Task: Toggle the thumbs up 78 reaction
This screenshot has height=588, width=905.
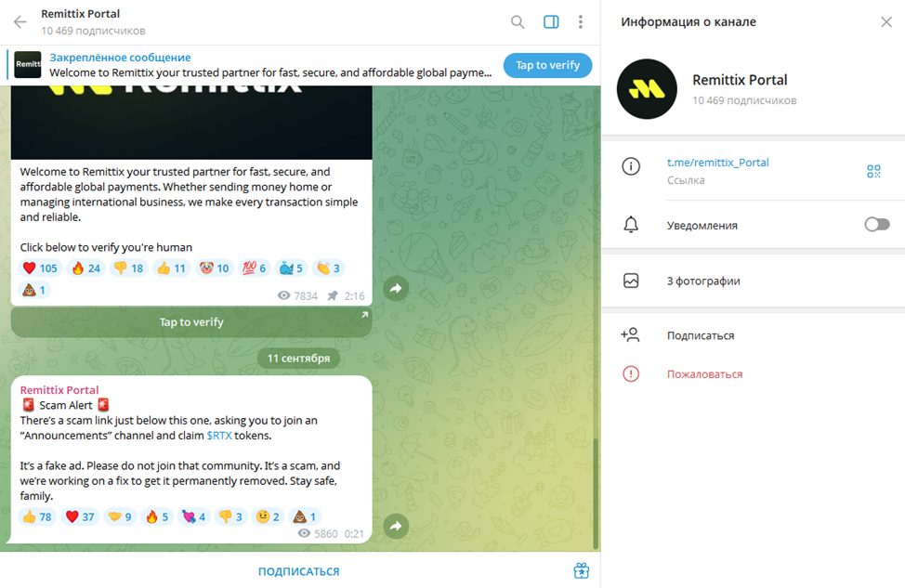Action: click(37, 516)
